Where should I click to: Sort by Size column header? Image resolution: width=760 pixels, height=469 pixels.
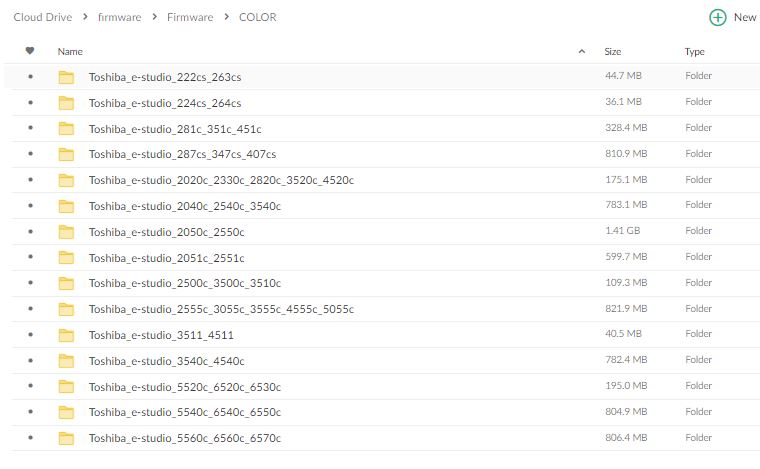coord(613,51)
